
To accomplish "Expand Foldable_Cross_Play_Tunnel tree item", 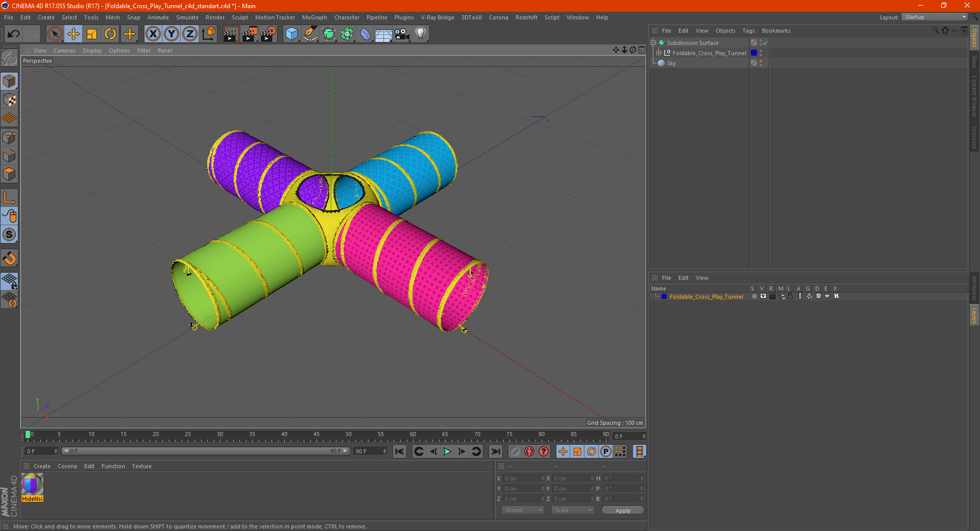I will point(659,53).
